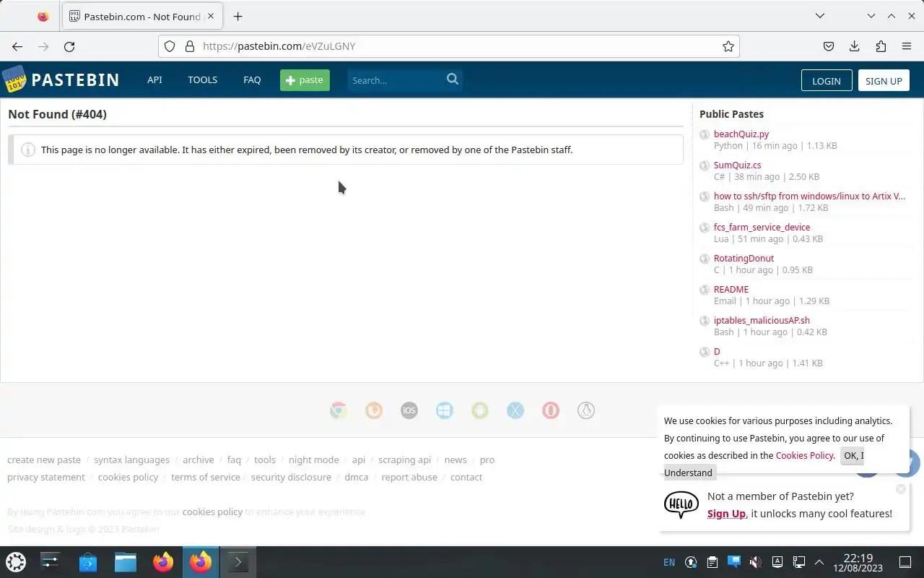Click the LOGIN button
Screen dimensions: 924x578
[x=827, y=81]
